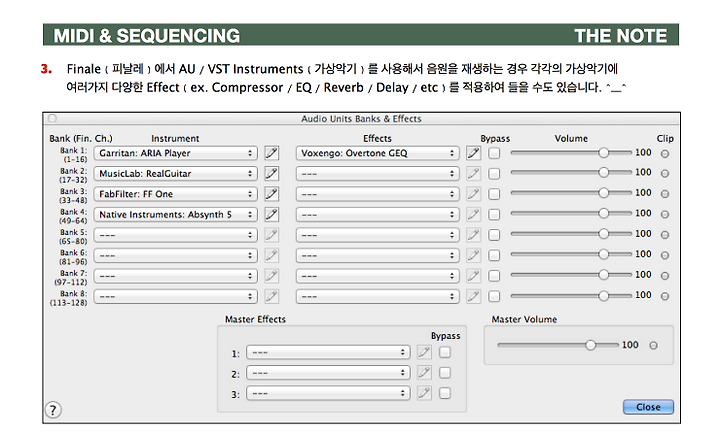
Task: Open Bank 8 instrument dropdown
Action: click(175, 296)
